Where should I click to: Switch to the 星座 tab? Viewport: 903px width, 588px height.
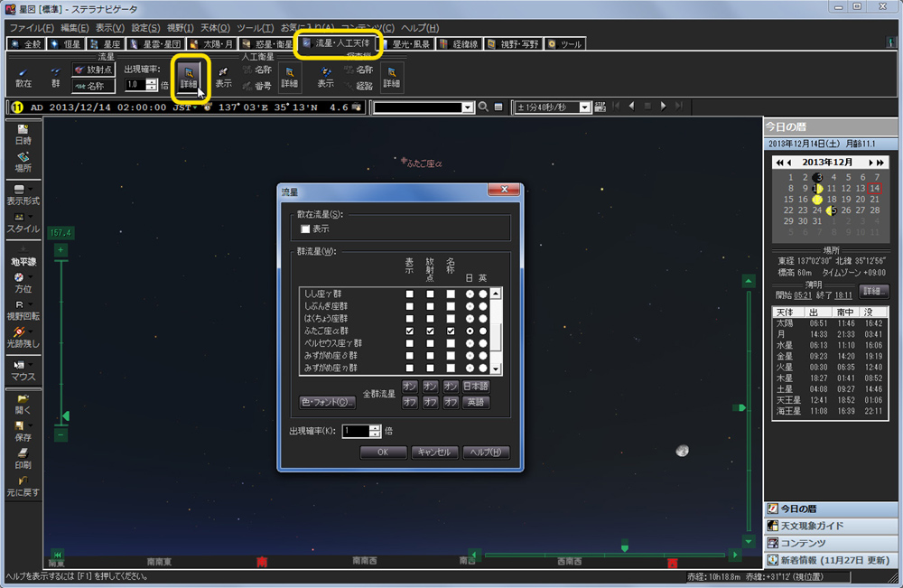click(105, 43)
